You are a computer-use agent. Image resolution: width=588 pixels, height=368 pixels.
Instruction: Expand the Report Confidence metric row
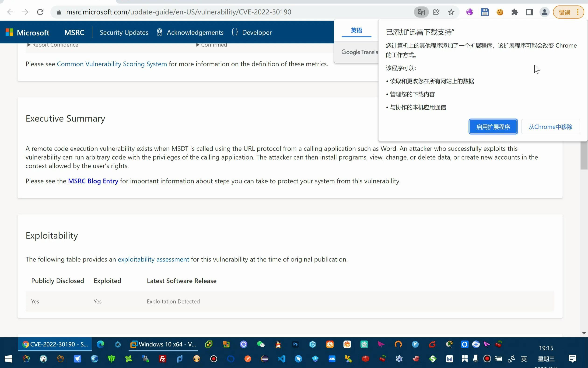(x=53, y=45)
